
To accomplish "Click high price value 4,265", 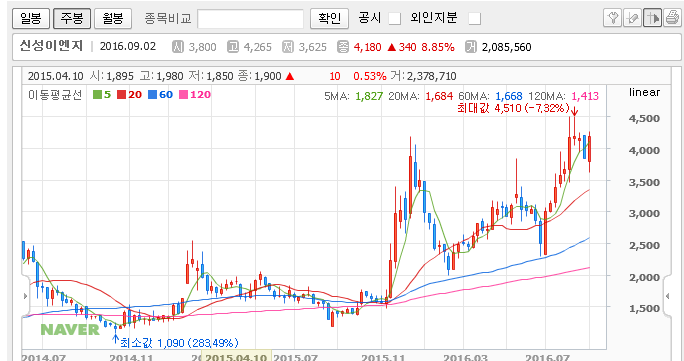I will point(257,47).
